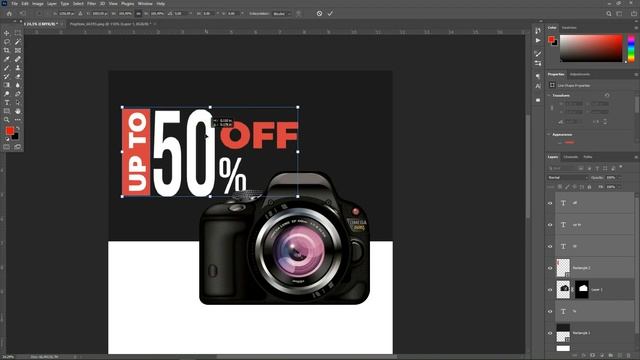Select the Healing Brush tool
This screenshot has width=640, height=360.
[x=18, y=59]
